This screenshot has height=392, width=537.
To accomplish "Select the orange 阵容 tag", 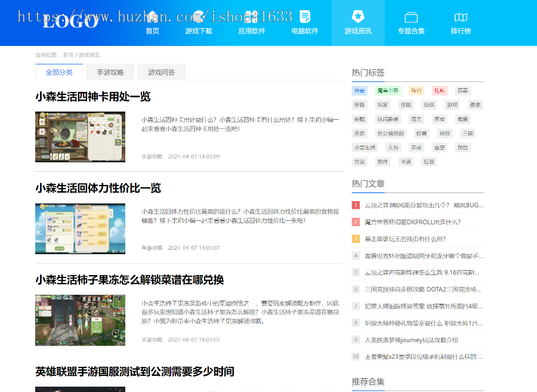I will coord(416,91).
